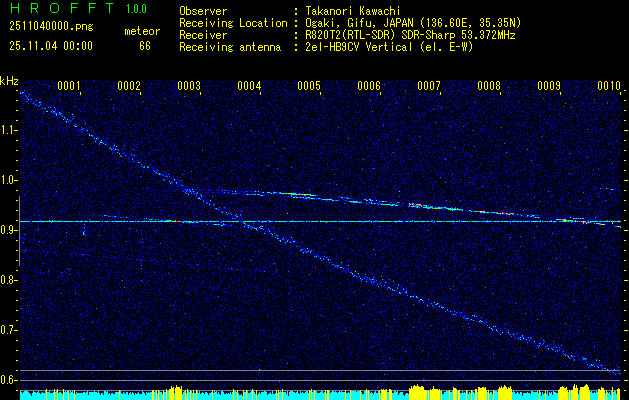Click the kHz unit label

(x=9, y=81)
